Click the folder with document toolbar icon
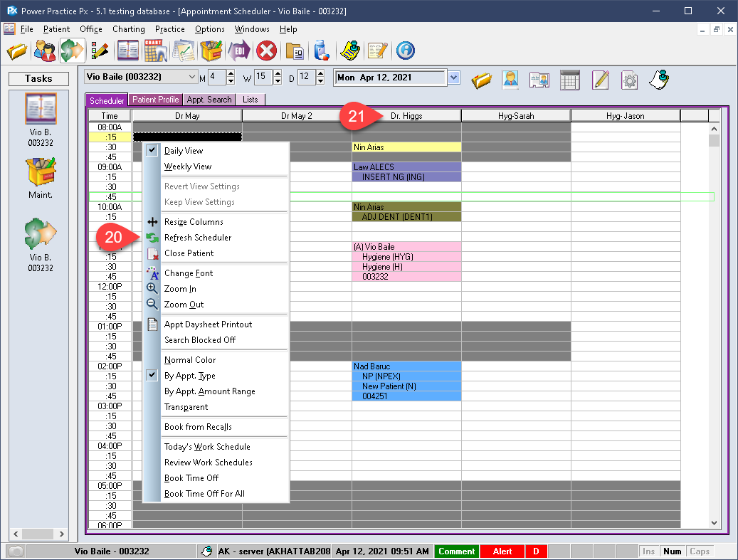The image size is (738, 560). click(x=294, y=51)
